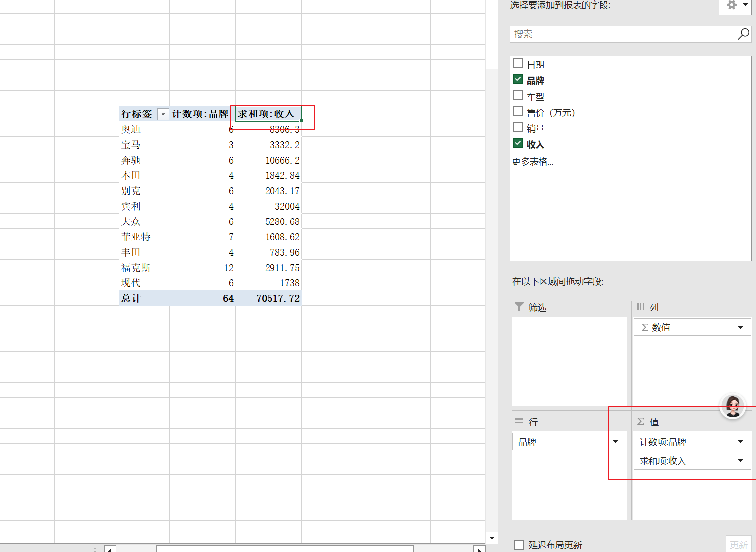756x552 pixels.
Task: Click the floating assistant avatar icon
Action: coord(733,406)
